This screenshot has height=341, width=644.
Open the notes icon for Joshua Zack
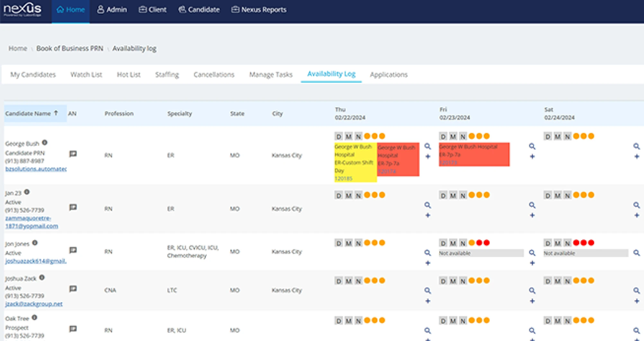coord(73,289)
